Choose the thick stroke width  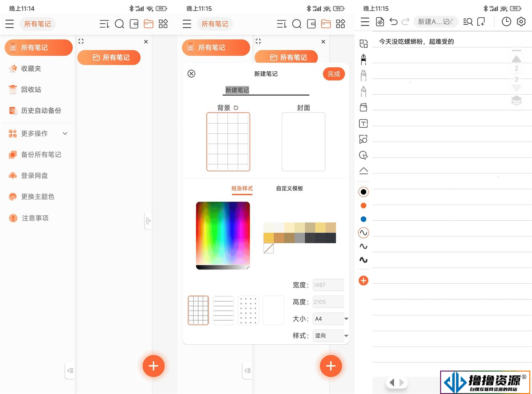click(364, 260)
